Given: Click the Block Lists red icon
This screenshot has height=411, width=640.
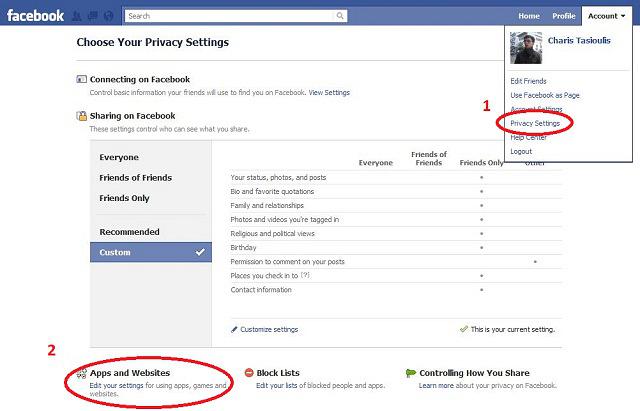Looking at the screenshot, I should 248,373.
